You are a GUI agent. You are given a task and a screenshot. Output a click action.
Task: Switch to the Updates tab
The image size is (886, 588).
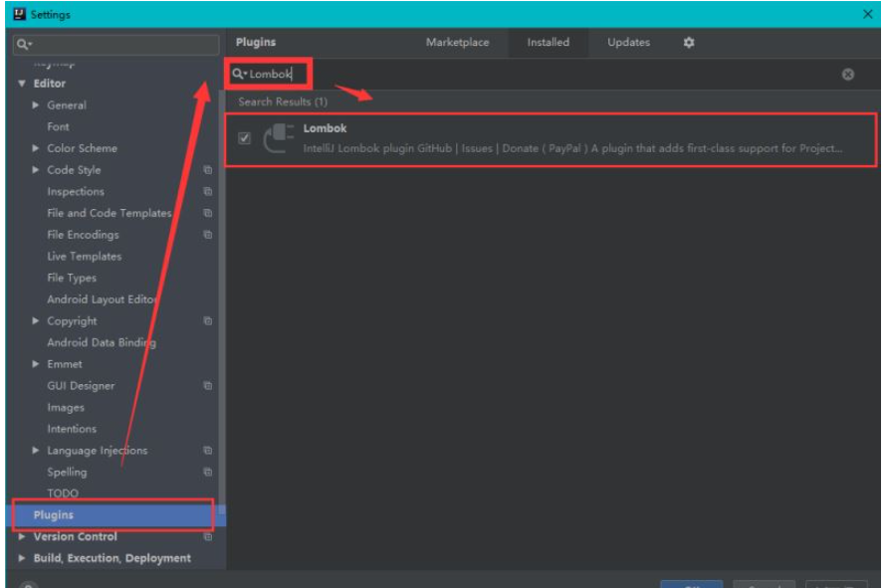tap(628, 43)
